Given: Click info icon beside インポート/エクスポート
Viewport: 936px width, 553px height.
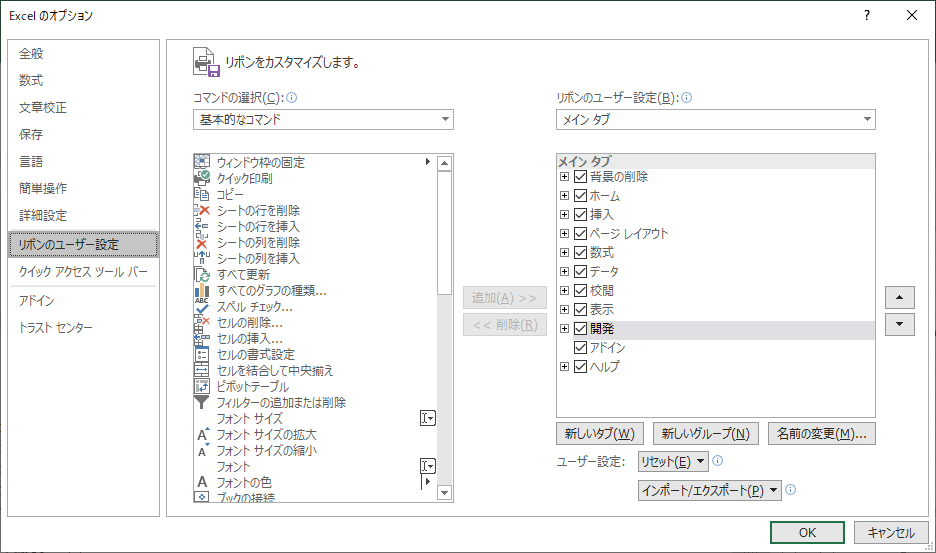Looking at the screenshot, I should point(790,490).
